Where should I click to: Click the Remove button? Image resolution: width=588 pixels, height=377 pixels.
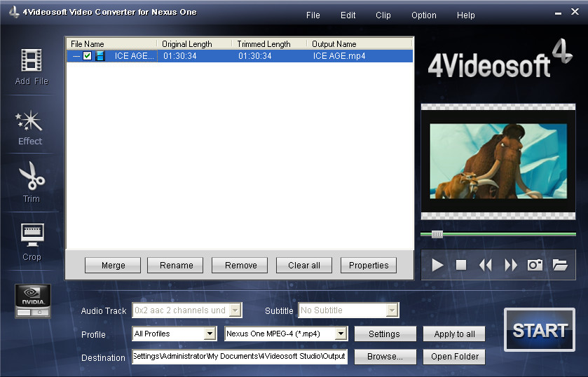(240, 265)
